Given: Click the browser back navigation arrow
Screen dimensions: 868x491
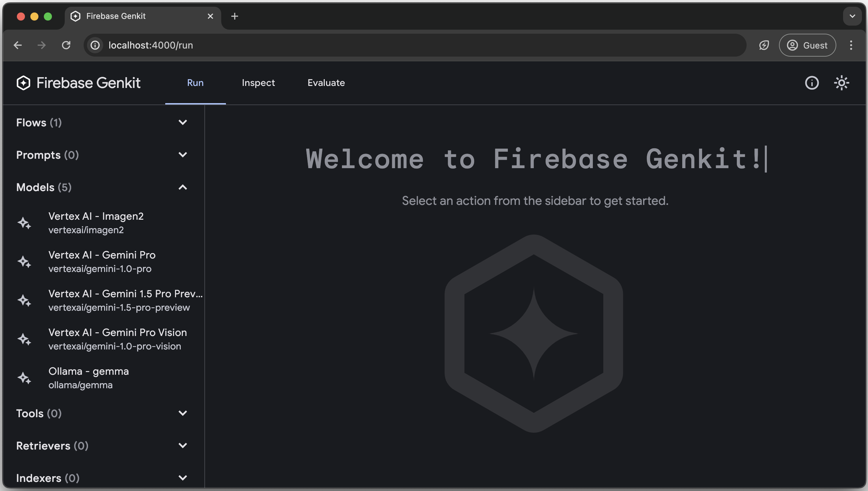Looking at the screenshot, I should [x=17, y=45].
